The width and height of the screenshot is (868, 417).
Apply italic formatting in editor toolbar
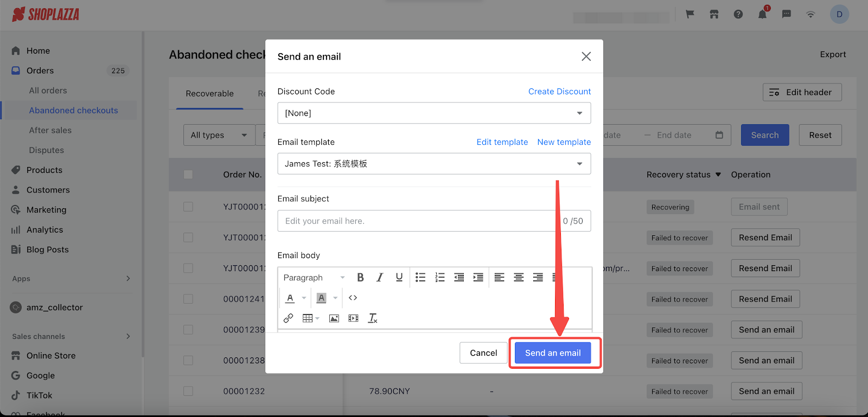point(380,278)
